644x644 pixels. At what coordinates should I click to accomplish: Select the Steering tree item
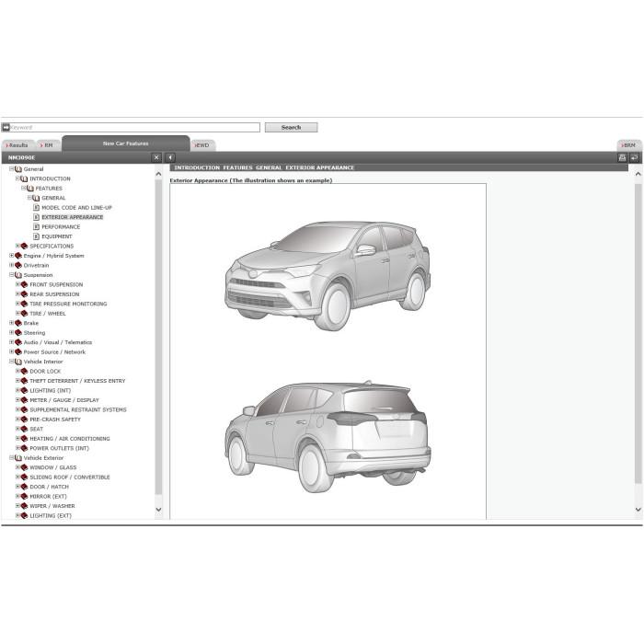34,333
